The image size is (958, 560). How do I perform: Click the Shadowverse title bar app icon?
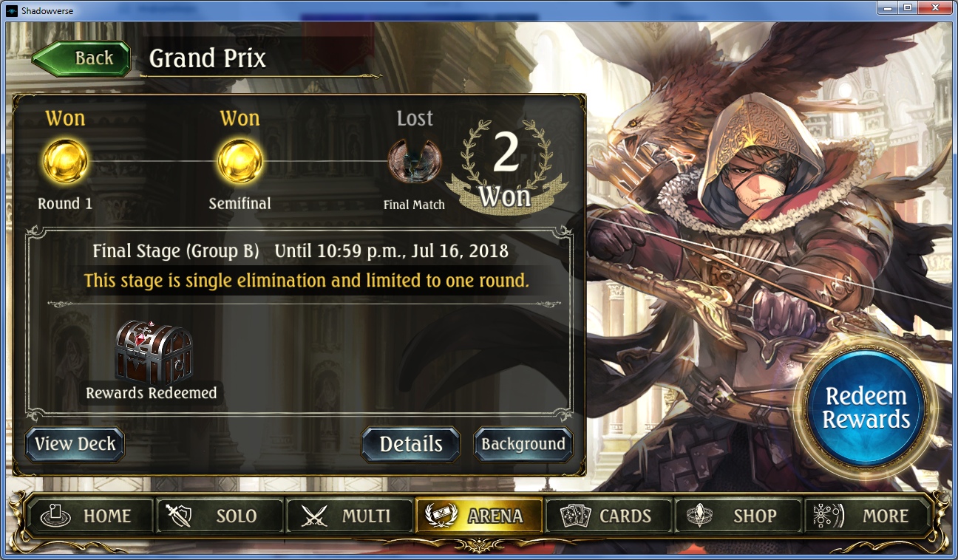(12, 10)
